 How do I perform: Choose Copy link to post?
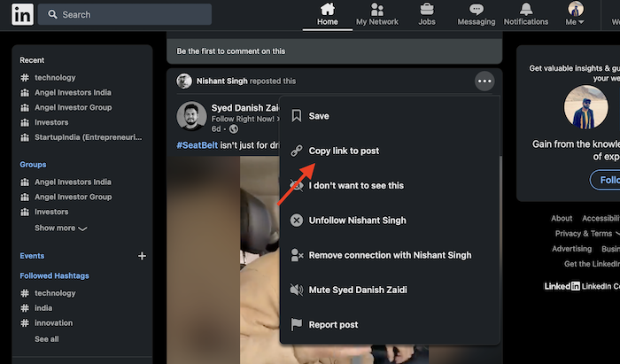pyautogui.click(x=343, y=151)
